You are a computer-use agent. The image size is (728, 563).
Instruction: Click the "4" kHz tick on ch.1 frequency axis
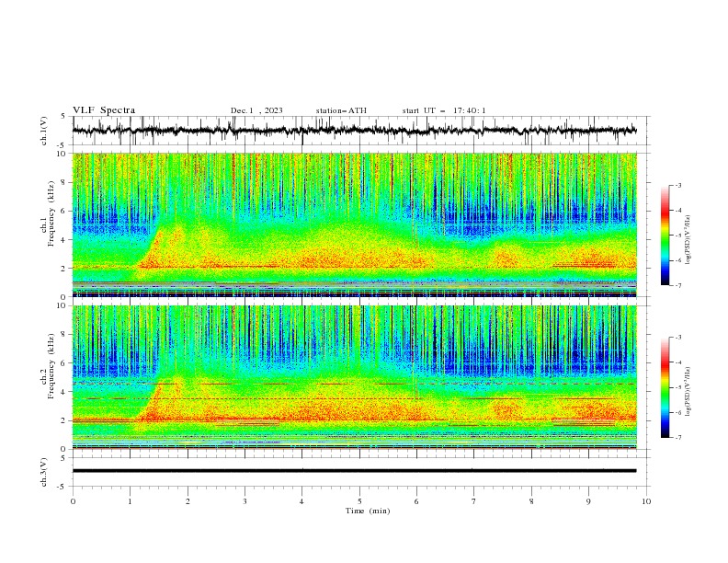[x=64, y=240]
